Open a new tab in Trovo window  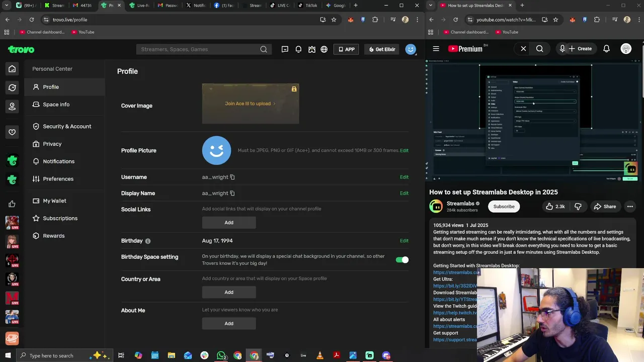pos(356,6)
